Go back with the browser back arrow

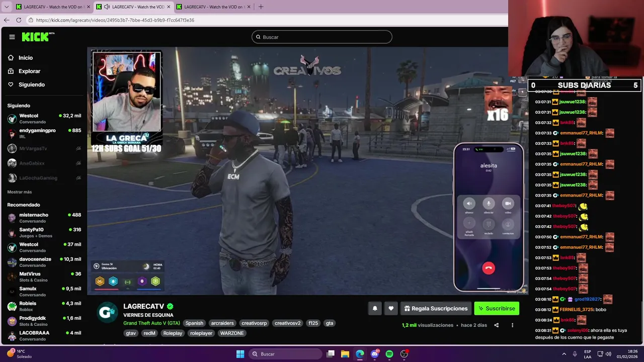(7, 20)
